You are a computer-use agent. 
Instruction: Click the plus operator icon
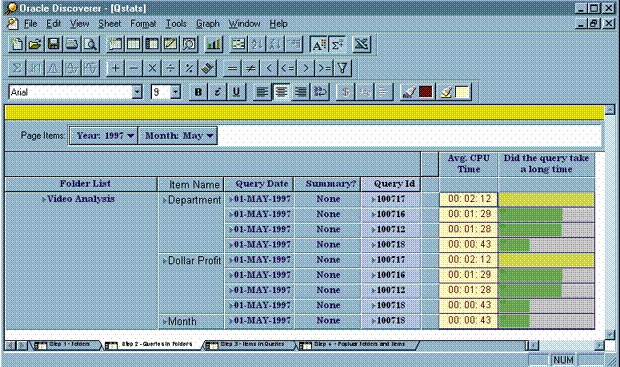115,68
